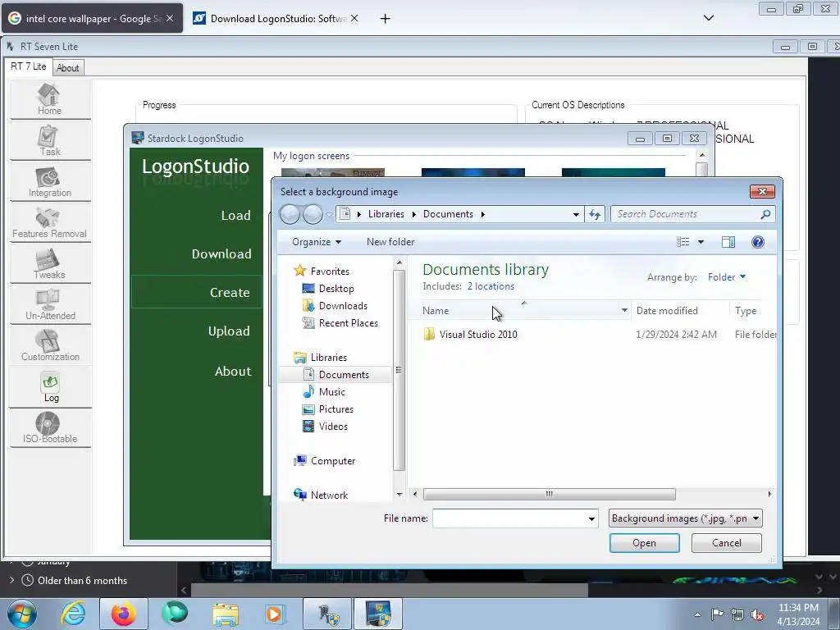The width and height of the screenshot is (840, 630).
Task: Open the File name combo box dropdown arrow
Action: [591, 518]
